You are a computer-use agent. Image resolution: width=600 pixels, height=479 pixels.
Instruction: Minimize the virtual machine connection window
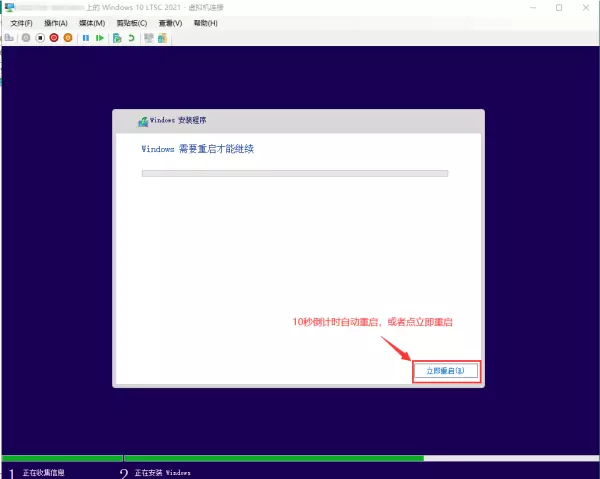[533, 8]
